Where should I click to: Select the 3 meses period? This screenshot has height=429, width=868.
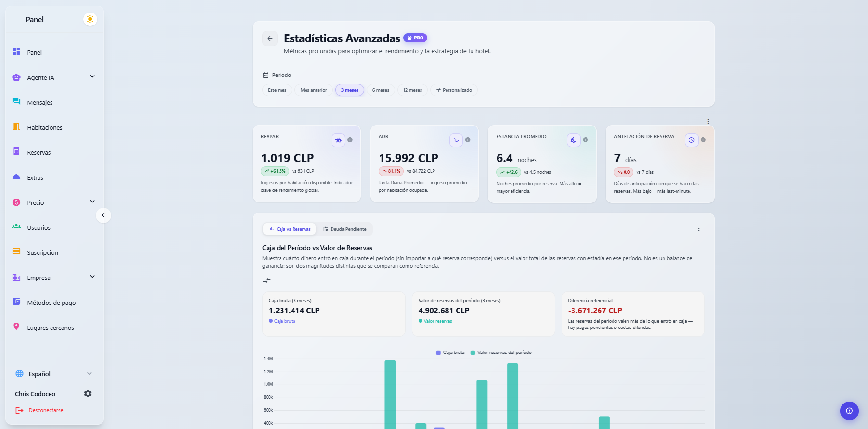pos(350,90)
